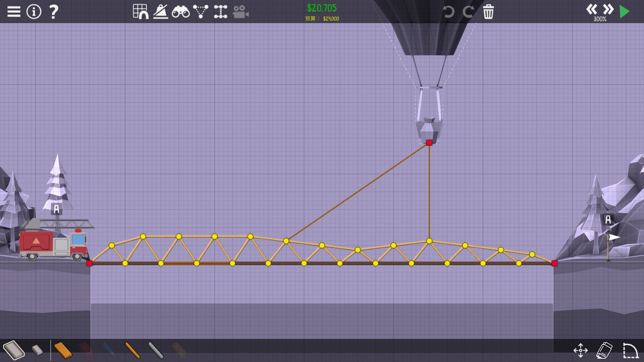
Task: Redo the bridge edit
Action: [x=468, y=12]
